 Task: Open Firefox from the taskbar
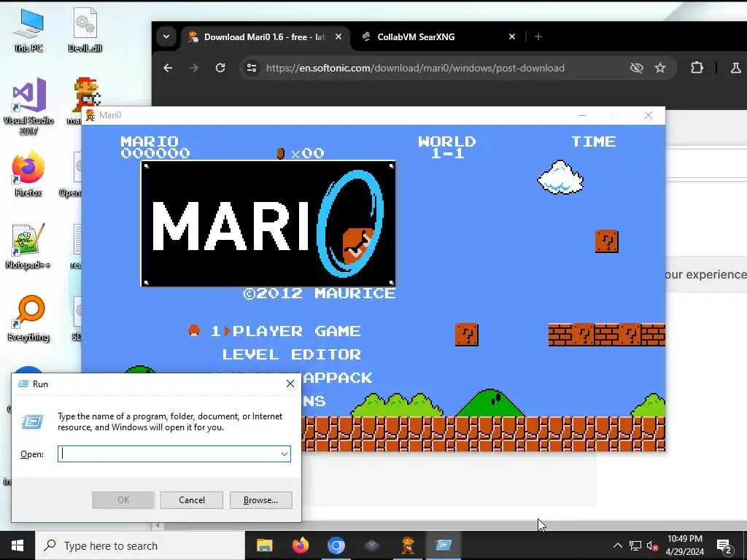(x=300, y=545)
